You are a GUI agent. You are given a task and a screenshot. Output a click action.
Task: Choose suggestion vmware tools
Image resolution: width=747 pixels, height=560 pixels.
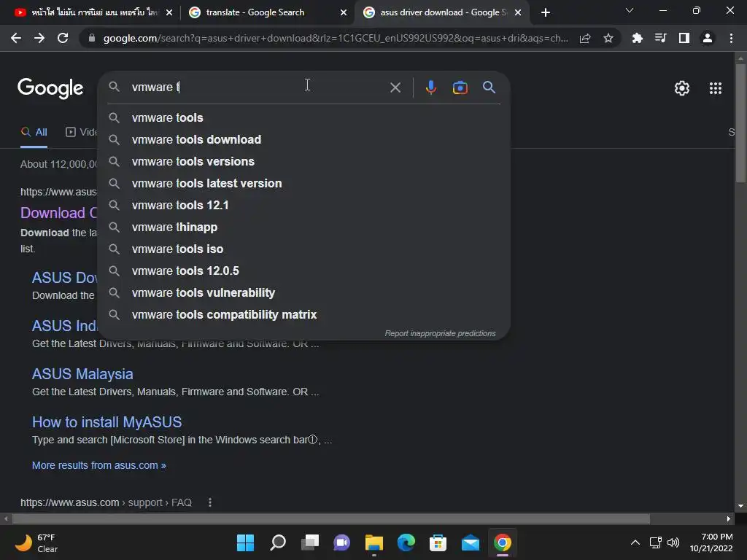(304, 117)
